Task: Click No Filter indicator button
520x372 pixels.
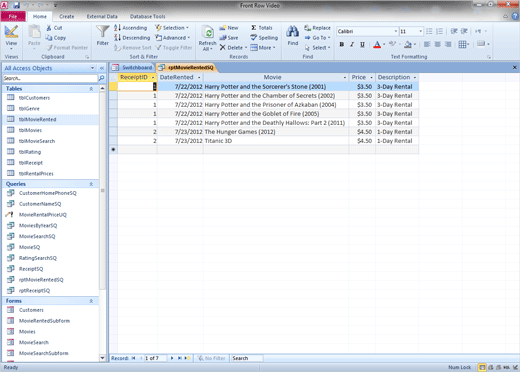Action: coord(212,358)
